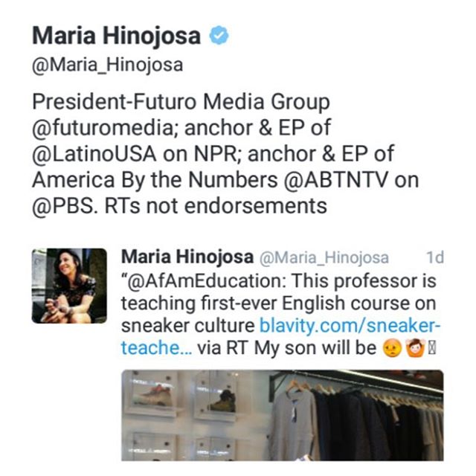
Task: Click the @PBS mention in bio
Action: pos(65,206)
